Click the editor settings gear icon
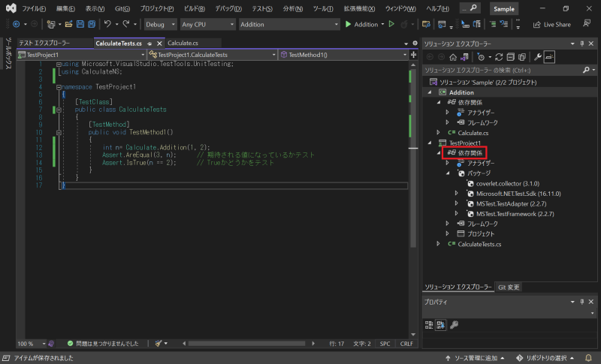Viewport: 601px width, 364px height. (x=415, y=44)
